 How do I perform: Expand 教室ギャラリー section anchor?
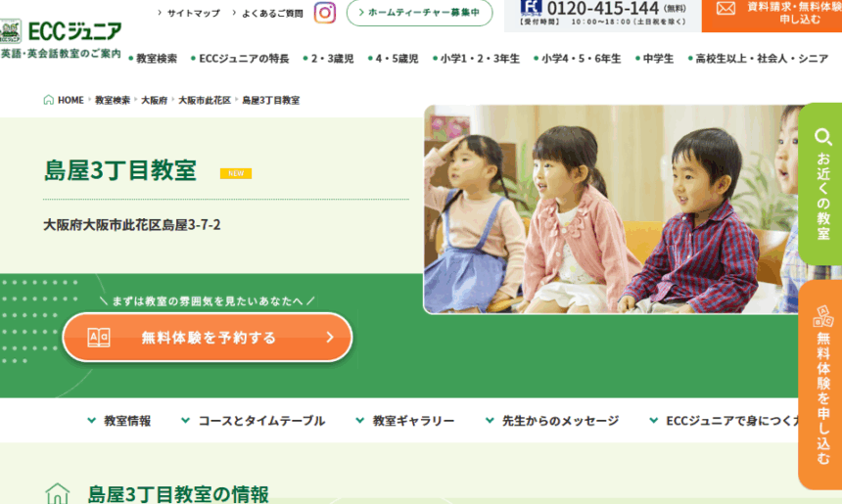[x=405, y=421]
